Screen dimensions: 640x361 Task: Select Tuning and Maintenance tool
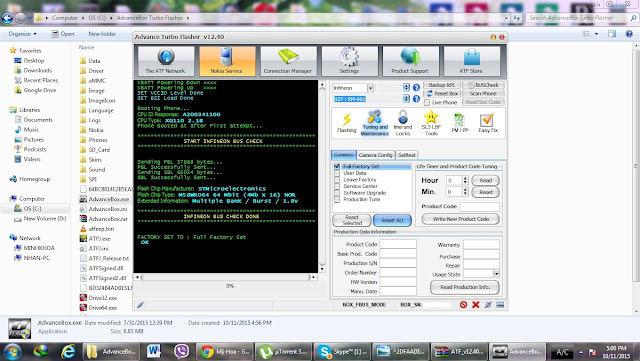click(x=375, y=123)
